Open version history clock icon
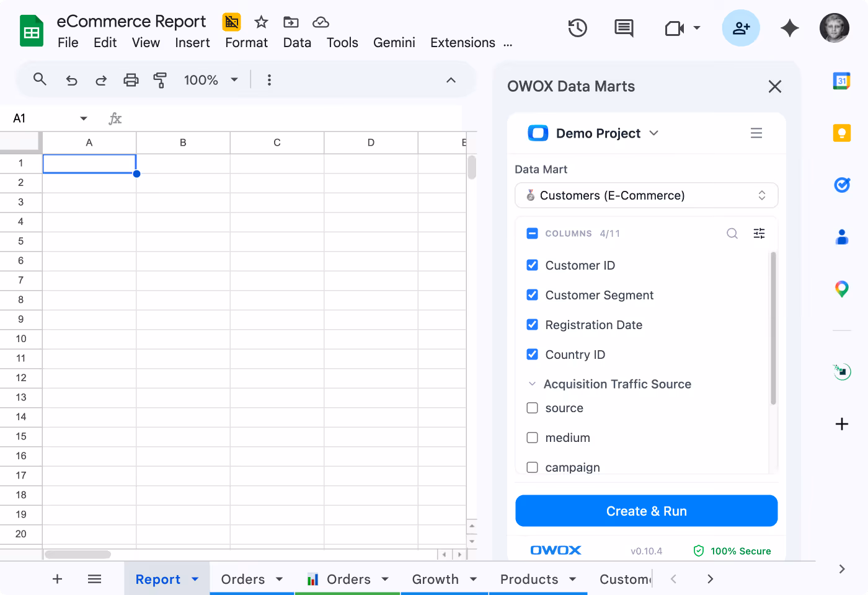 click(x=577, y=28)
